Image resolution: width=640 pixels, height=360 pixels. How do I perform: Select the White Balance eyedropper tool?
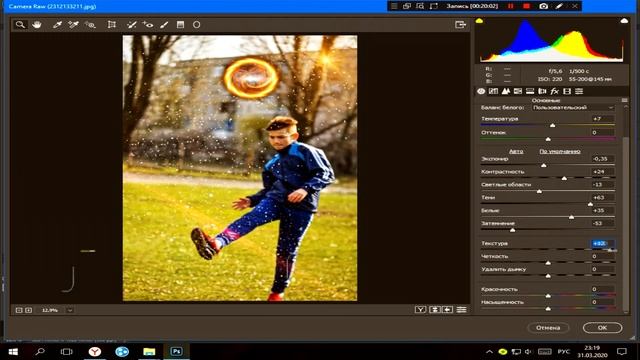coord(57,24)
